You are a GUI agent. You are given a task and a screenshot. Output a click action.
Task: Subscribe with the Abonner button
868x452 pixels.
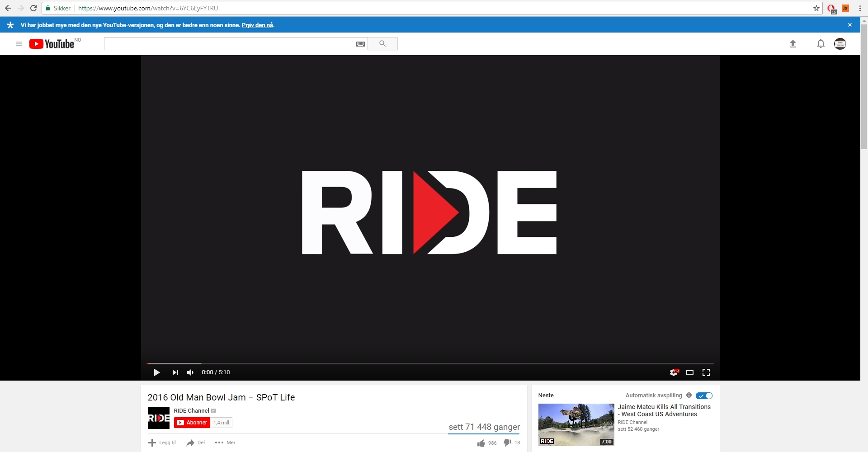click(192, 423)
